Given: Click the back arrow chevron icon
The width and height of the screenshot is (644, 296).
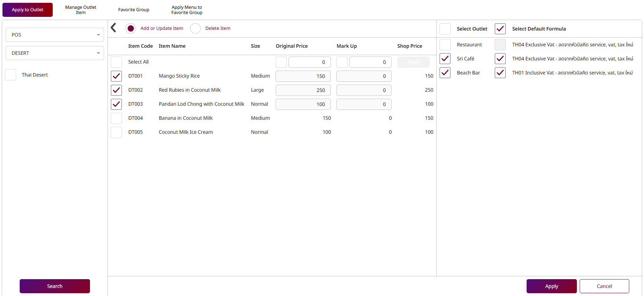Looking at the screenshot, I should click(114, 28).
